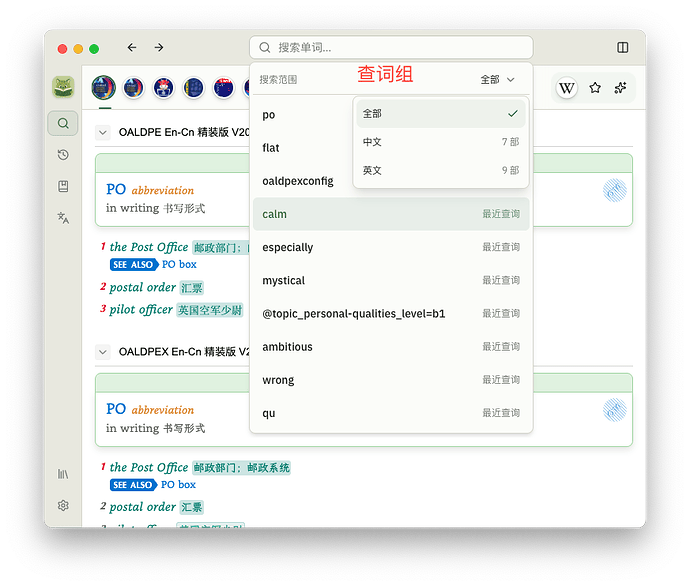The width and height of the screenshot is (690, 586).
Task: Select recent query '@topic_personal-qualities_level=b1'
Action: [x=391, y=314]
